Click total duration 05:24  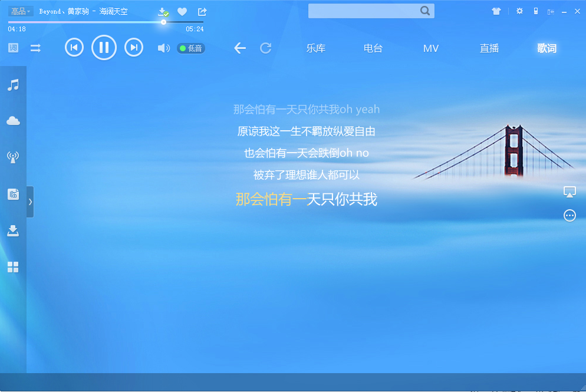195,29
